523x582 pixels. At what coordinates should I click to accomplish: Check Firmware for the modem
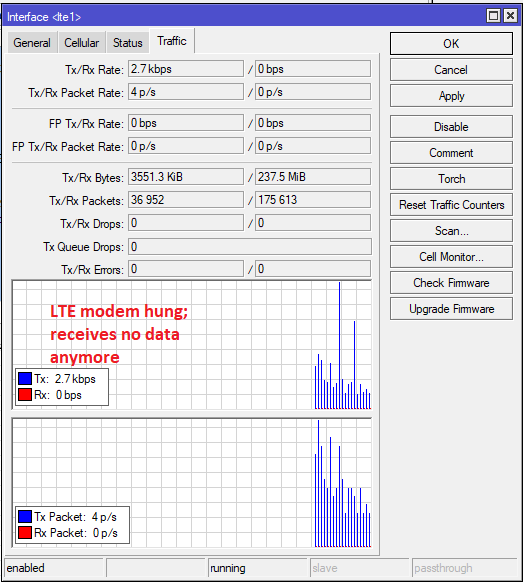(451, 282)
